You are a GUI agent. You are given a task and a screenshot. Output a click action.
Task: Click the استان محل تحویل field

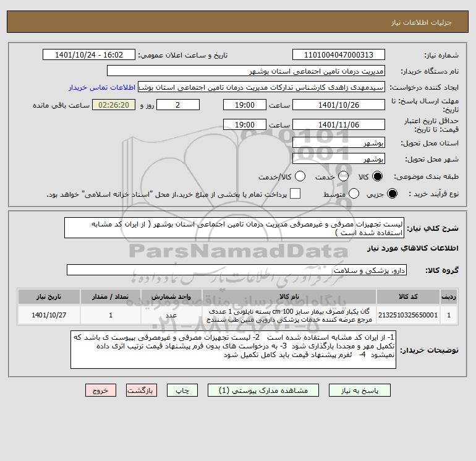[339, 142]
